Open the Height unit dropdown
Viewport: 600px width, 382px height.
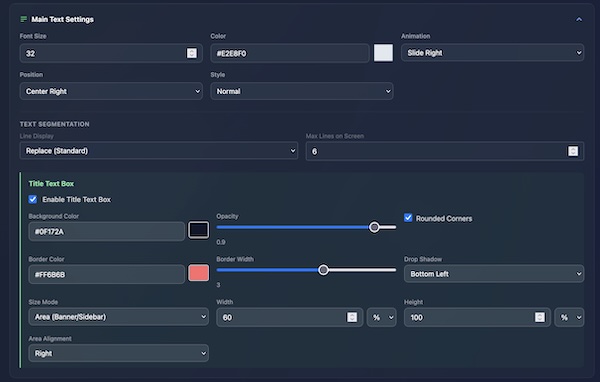coord(569,317)
